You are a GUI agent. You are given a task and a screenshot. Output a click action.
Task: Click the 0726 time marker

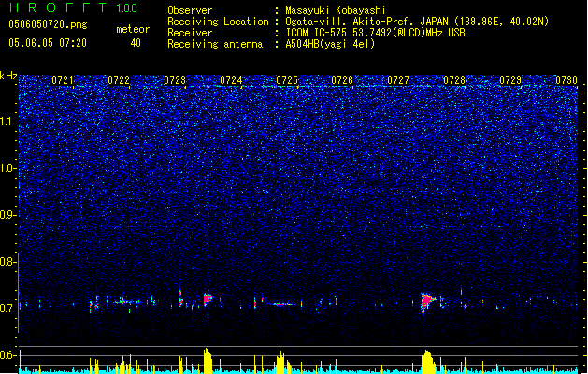(342, 80)
